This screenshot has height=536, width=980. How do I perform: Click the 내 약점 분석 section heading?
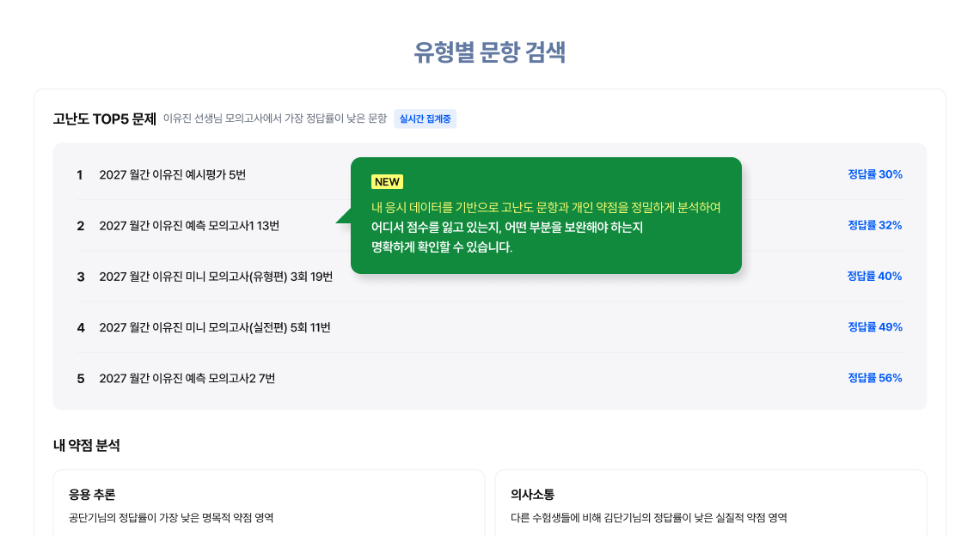tap(86, 446)
